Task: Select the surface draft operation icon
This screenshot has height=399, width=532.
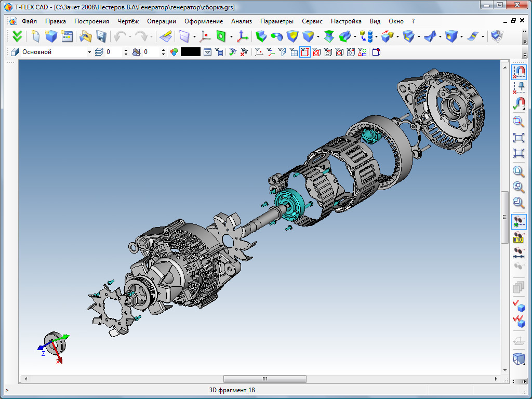Action: coord(430,36)
